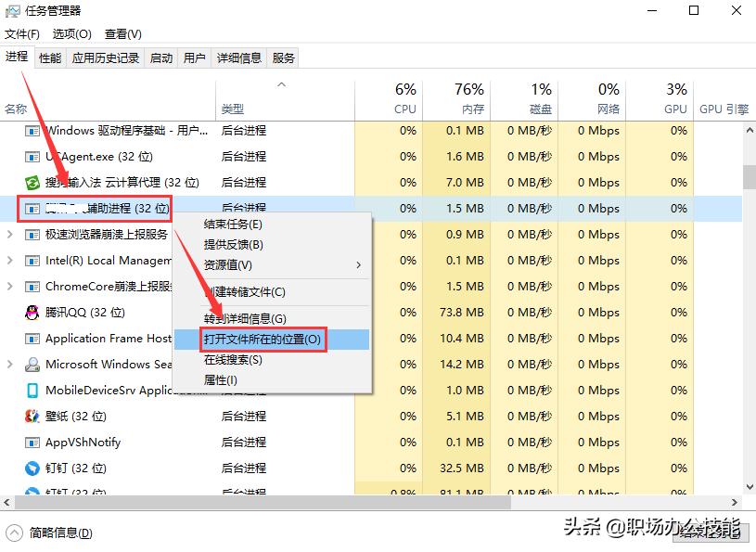Click the down arrow of vertical scrollbar
756x552 pixels.
pos(750,487)
